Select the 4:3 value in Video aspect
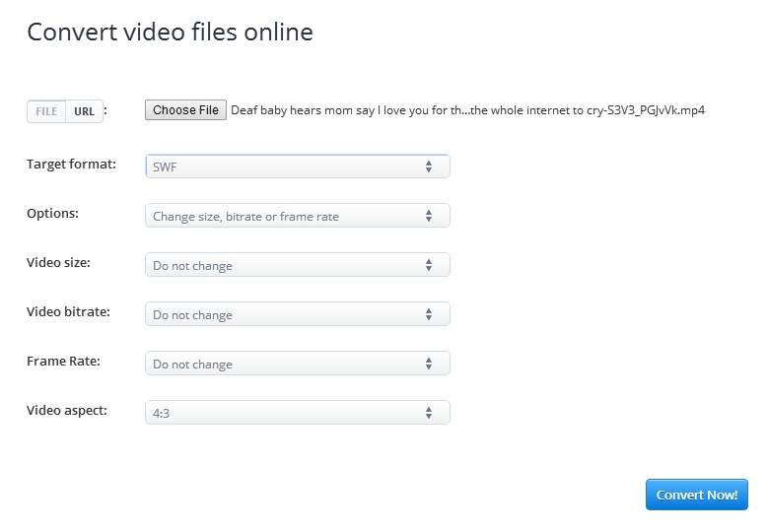This screenshot has height=532, width=767. coord(161,414)
